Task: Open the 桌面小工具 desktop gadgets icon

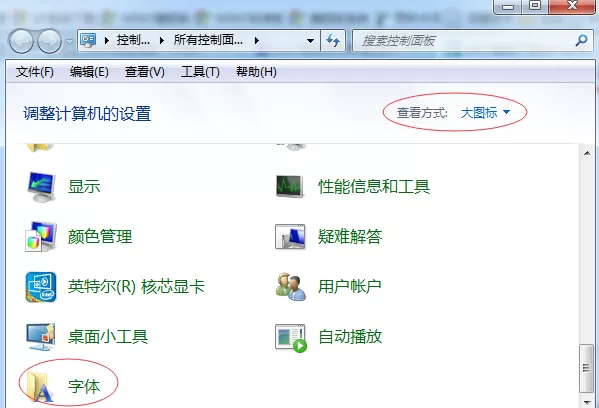Action: click(41, 337)
